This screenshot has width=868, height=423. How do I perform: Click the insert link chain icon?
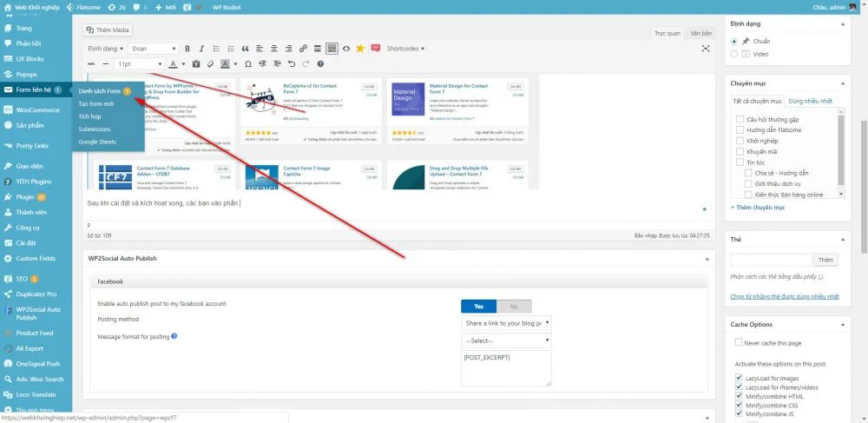tap(304, 49)
